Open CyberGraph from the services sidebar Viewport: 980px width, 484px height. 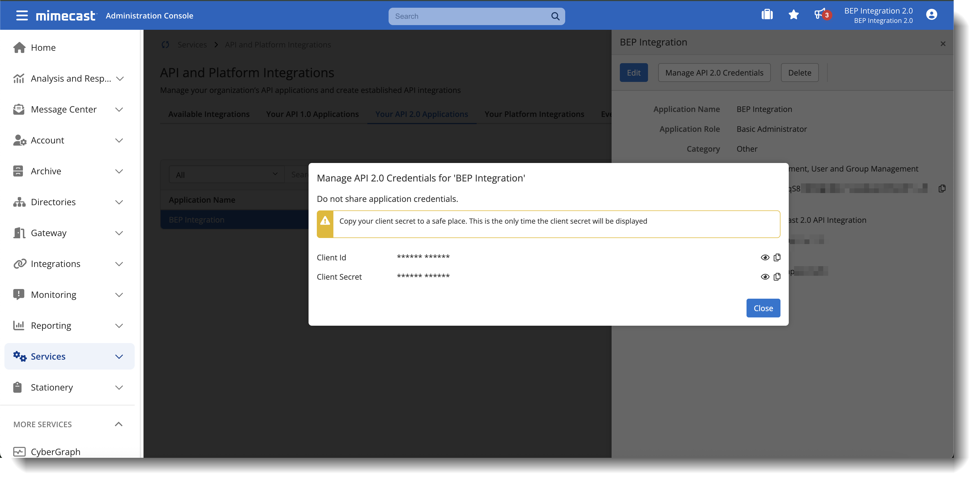55,452
